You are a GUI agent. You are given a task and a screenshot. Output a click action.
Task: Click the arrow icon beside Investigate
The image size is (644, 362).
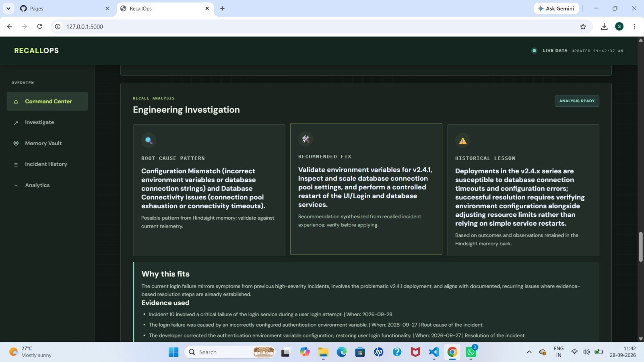coord(16,123)
